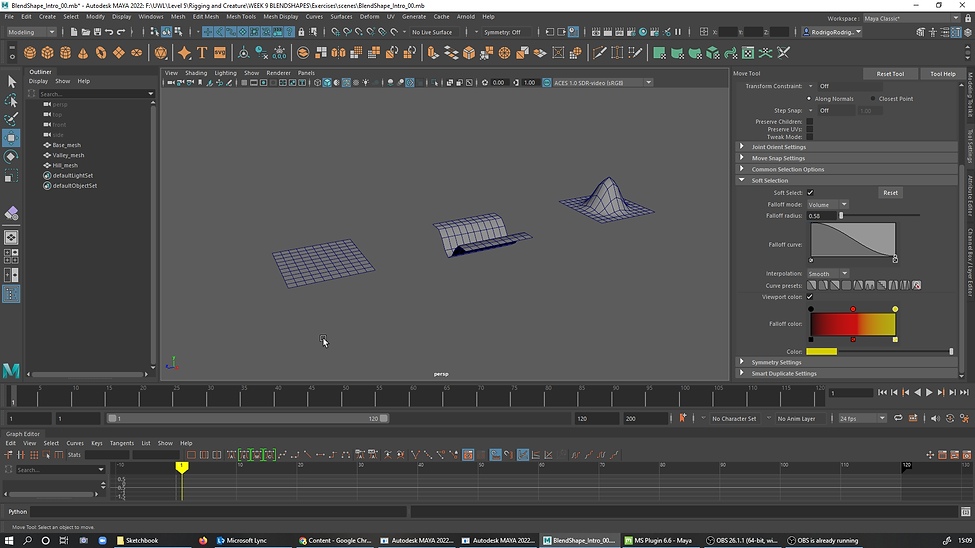Select the Move tool in Tool Box
Screen dimensions: 975x548
(x=11, y=137)
